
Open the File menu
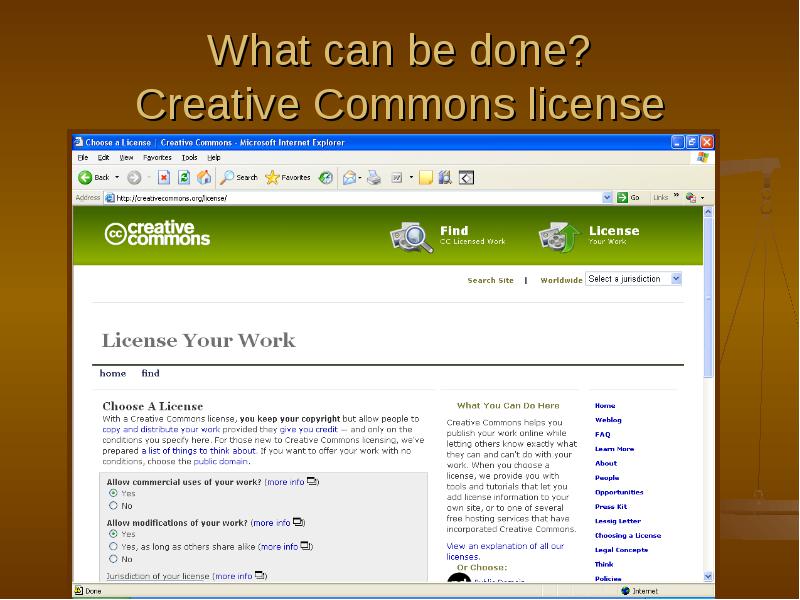coord(83,158)
